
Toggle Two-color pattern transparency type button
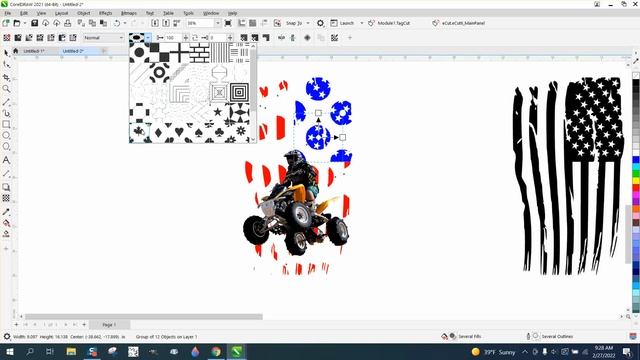[62, 38]
